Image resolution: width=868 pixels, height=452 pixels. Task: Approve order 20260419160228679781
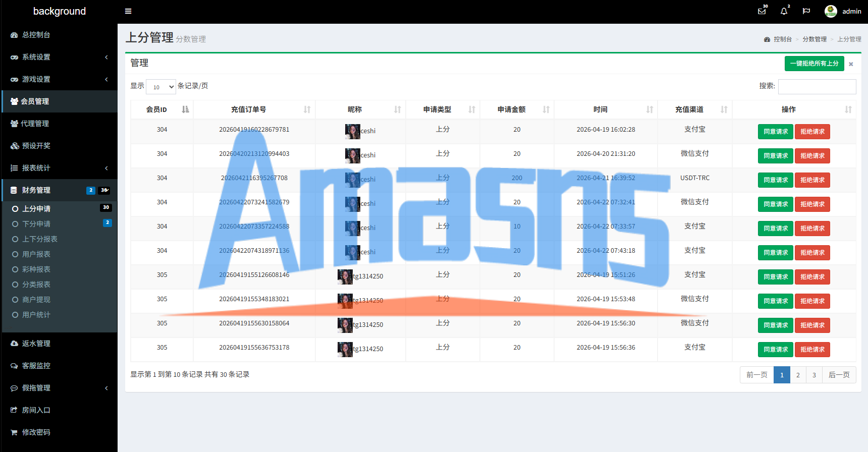776,132
